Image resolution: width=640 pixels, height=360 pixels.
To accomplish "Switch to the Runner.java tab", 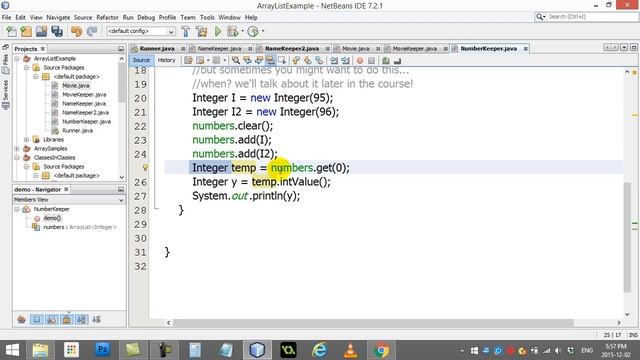I will 157,49.
